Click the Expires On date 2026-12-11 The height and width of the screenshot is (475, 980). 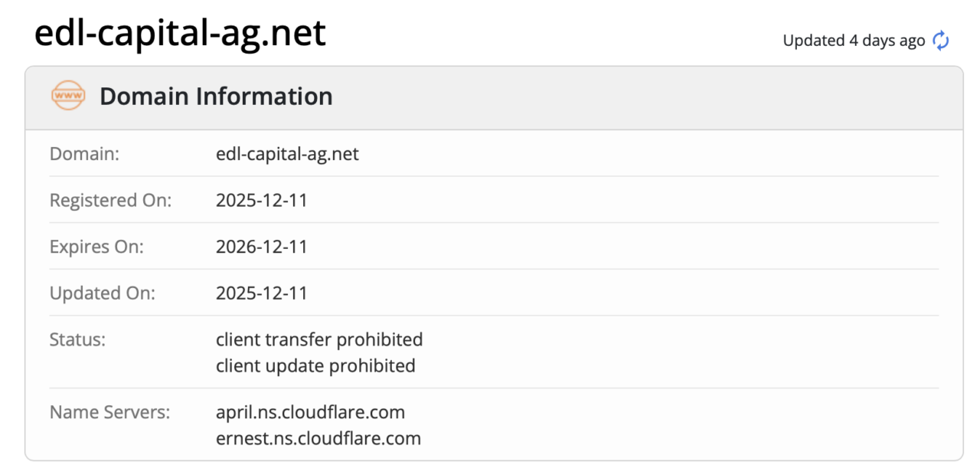point(262,247)
